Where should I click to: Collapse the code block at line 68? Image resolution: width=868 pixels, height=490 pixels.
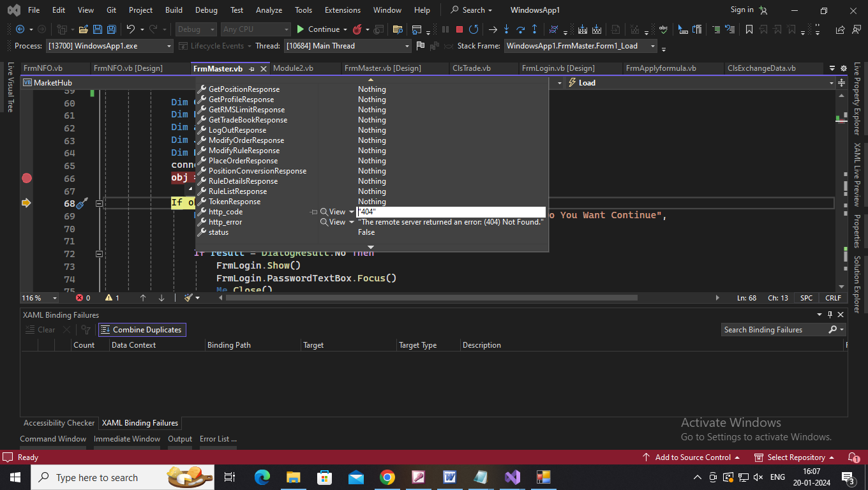(99, 203)
